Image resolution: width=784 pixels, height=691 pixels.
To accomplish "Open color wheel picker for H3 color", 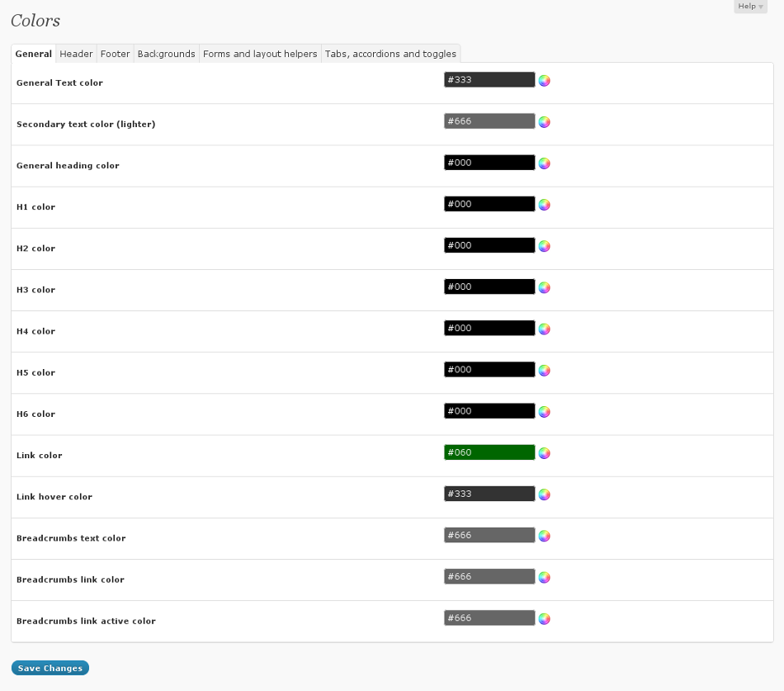I will [x=544, y=287].
